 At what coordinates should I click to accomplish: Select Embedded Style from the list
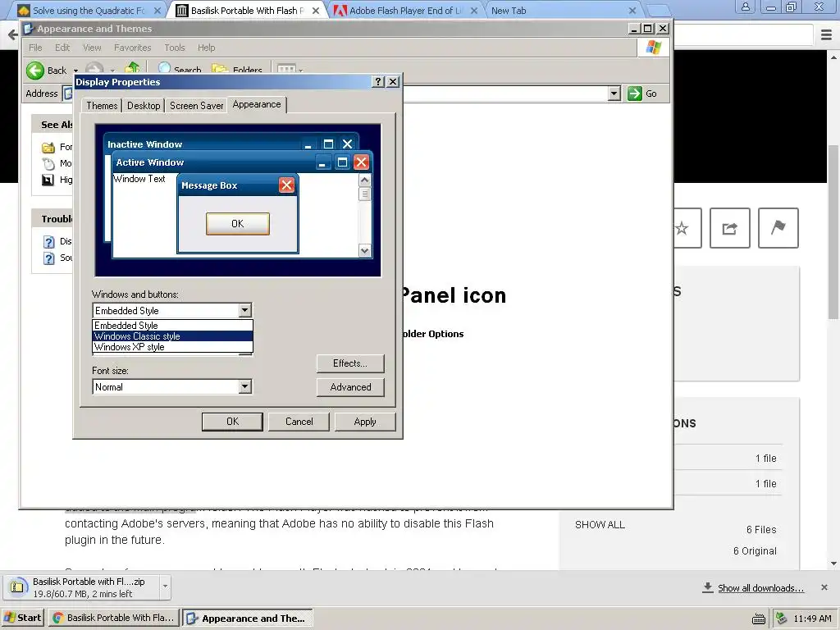point(172,325)
